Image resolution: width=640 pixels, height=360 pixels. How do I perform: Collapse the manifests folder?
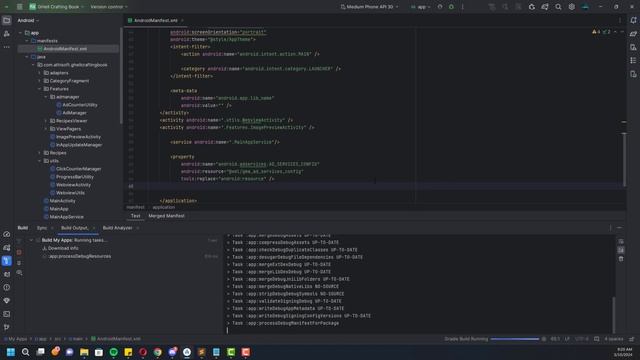27,41
